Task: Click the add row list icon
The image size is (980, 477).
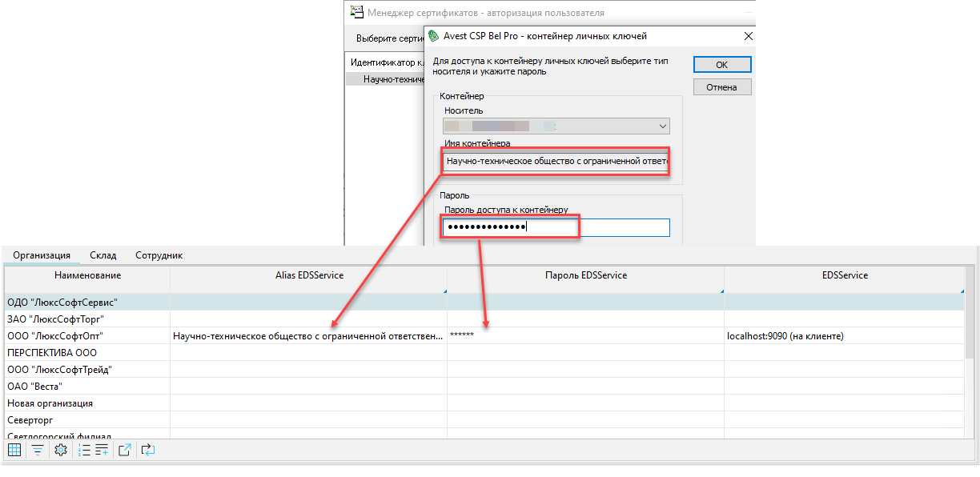Action: click(102, 451)
